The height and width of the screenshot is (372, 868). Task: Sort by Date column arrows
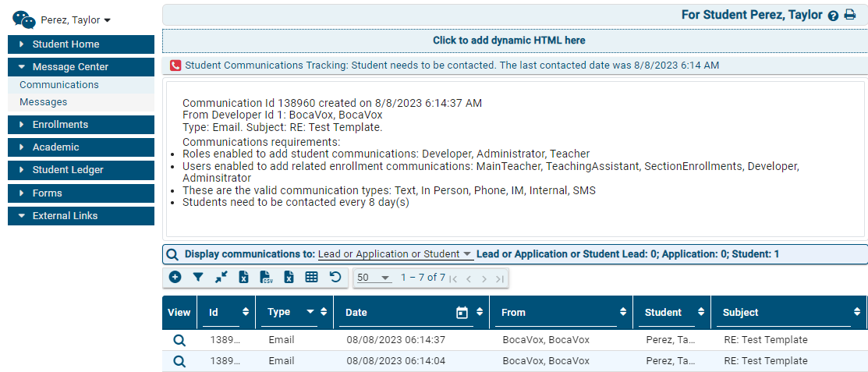point(480,312)
